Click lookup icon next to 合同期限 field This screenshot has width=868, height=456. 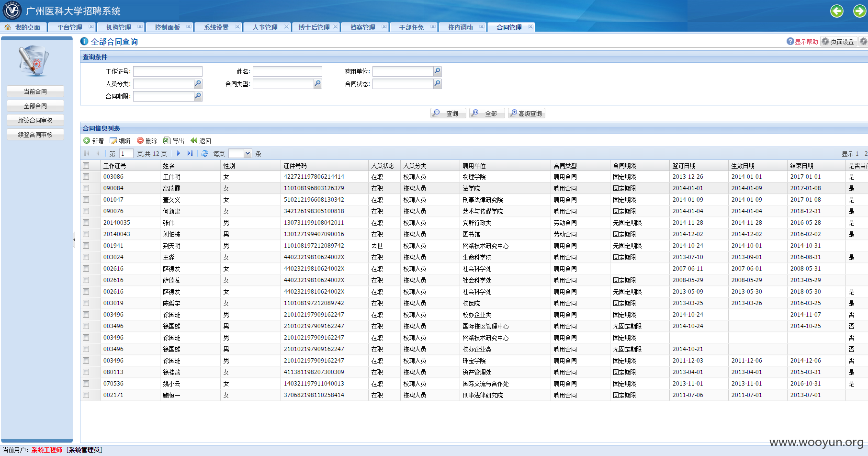pos(198,96)
